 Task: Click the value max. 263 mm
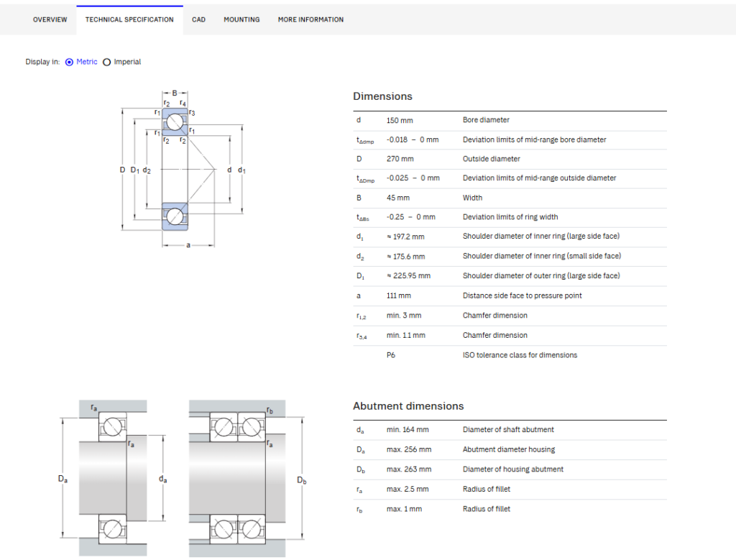point(409,469)
